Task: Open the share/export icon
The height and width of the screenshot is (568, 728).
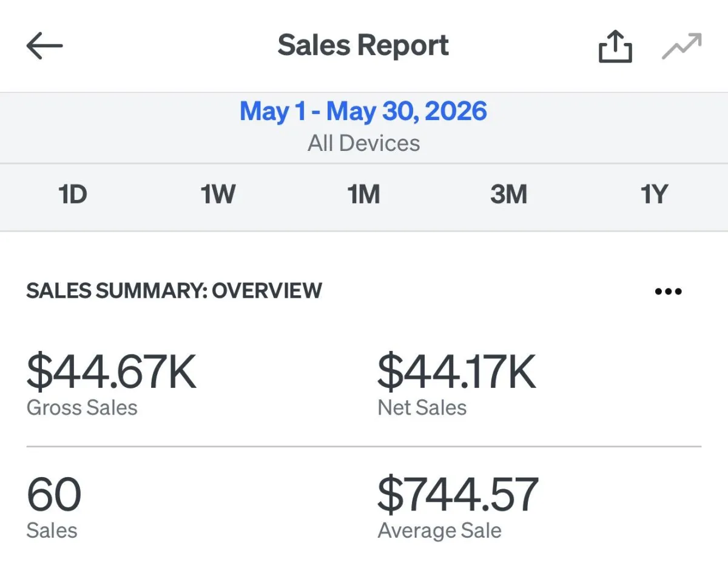Action: [x=615, y=47]
